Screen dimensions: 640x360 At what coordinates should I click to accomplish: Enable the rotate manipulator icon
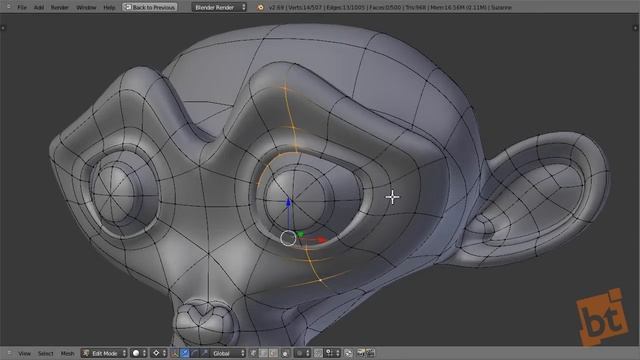coord(195,353)
